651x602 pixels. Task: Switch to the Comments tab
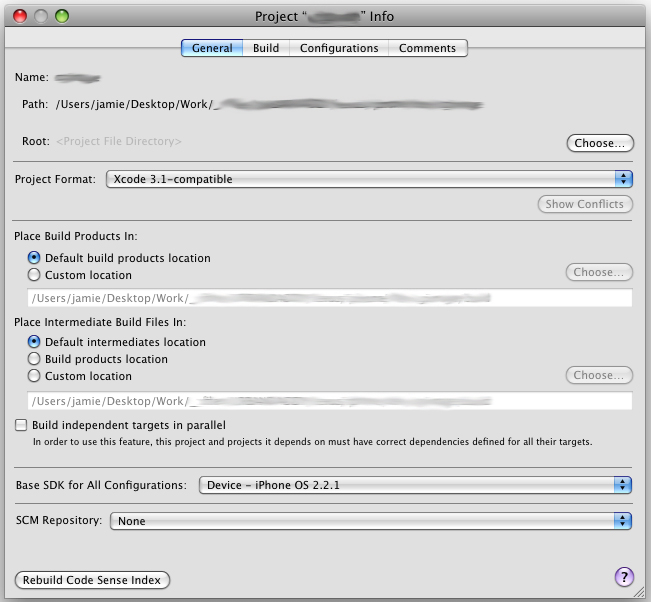pos(427,48)
